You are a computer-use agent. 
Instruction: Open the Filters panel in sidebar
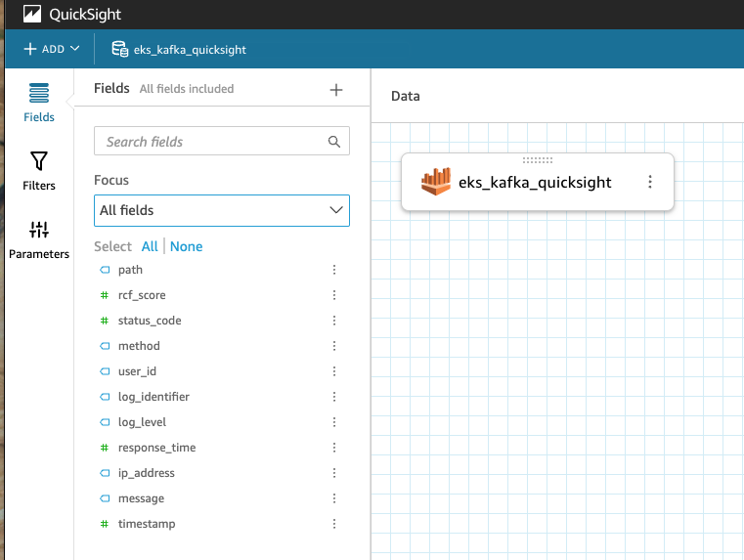(x=39, y=171)
